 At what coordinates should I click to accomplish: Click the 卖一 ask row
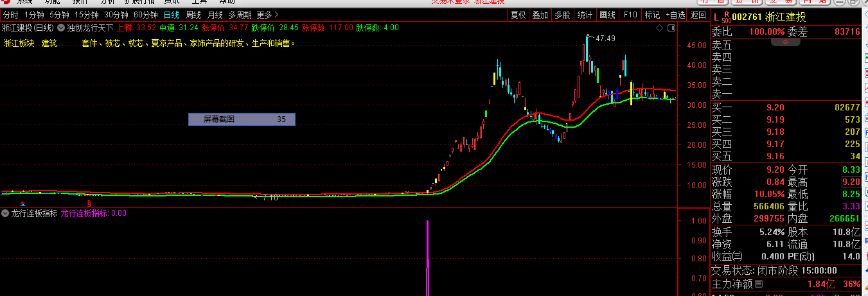(x=786, y=94)
